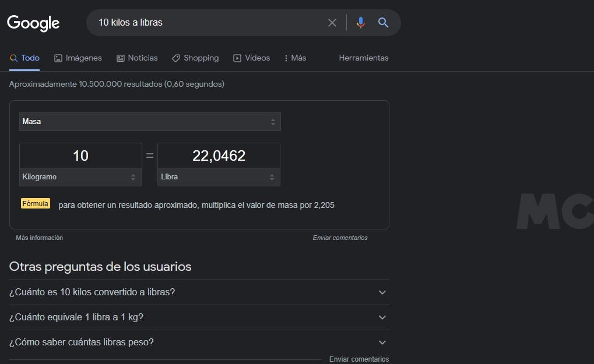
Task: Start voice search with microphone icon
Action: [360, 23]
